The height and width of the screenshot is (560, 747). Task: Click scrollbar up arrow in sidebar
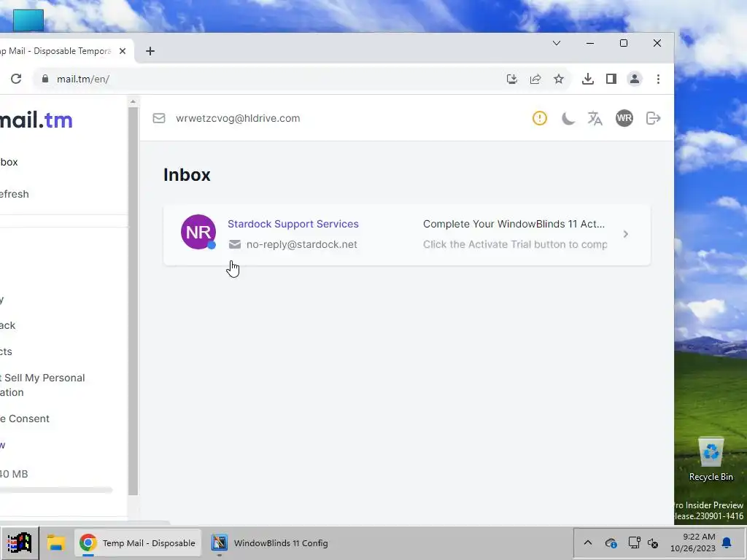(133, 101)
